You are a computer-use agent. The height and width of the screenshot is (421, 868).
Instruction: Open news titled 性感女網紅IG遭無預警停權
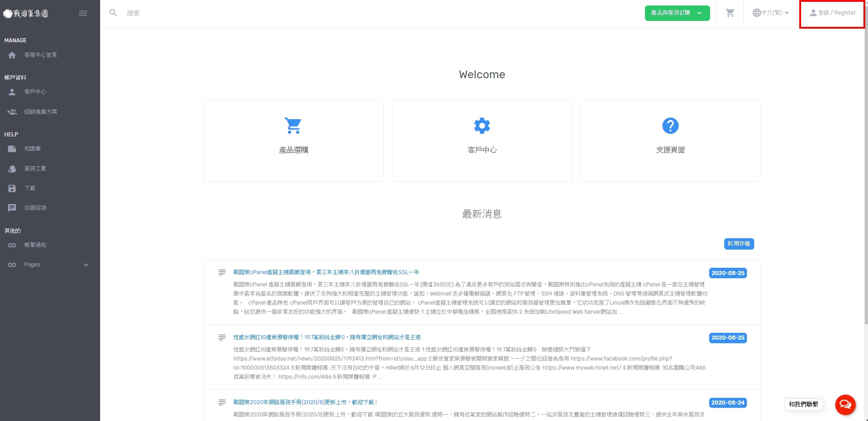tap(327, 337)
